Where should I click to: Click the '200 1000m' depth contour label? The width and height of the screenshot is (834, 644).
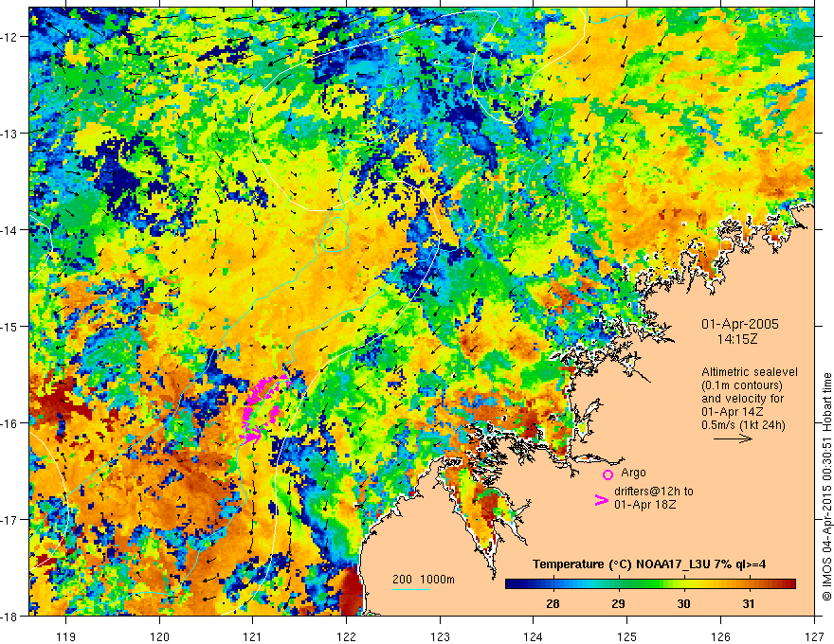coord(424,580)
